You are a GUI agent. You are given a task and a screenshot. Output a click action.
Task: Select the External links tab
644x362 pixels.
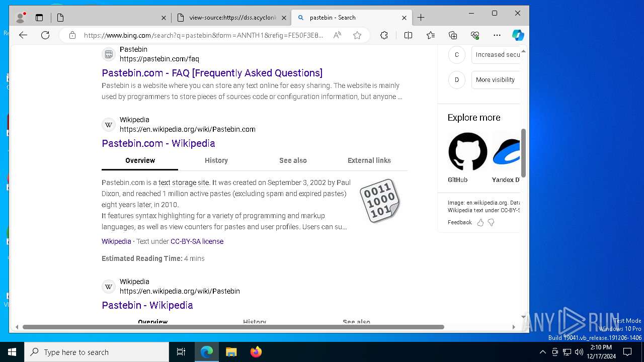point(369,160)
